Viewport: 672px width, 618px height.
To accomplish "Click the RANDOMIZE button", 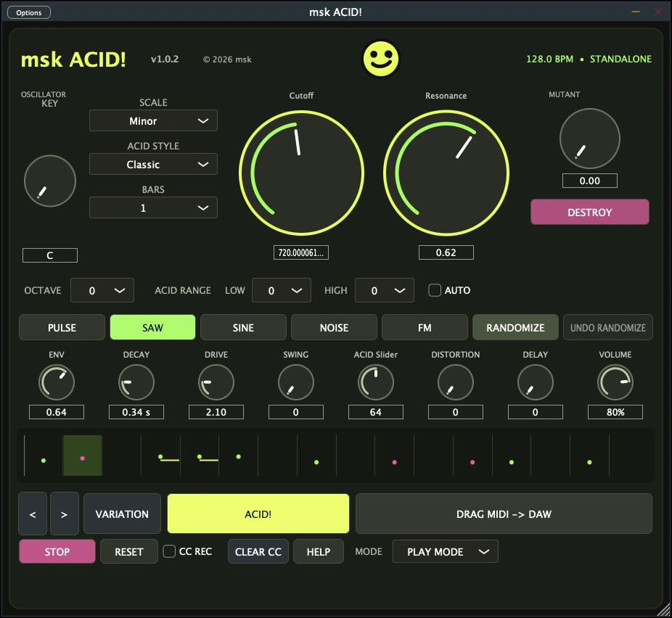I will pos(515,328).
